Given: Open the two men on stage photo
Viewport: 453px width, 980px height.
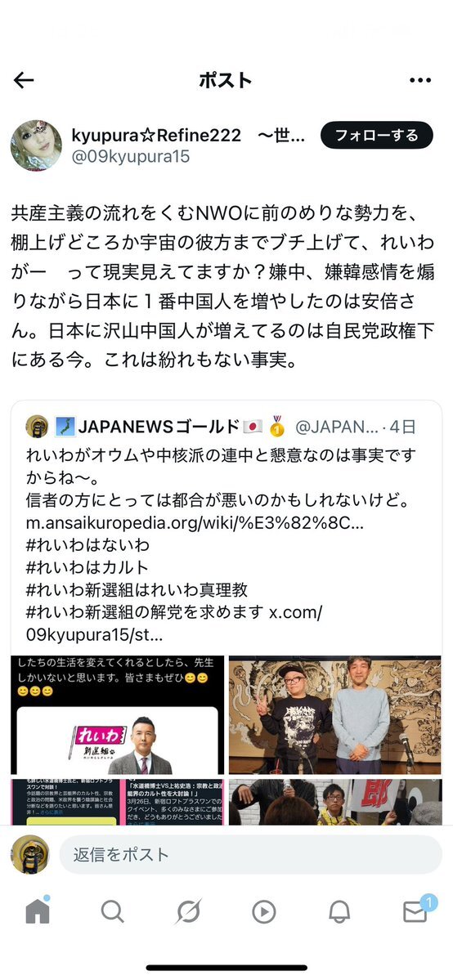Looking at the screenshot, I should tap(335, 715).
